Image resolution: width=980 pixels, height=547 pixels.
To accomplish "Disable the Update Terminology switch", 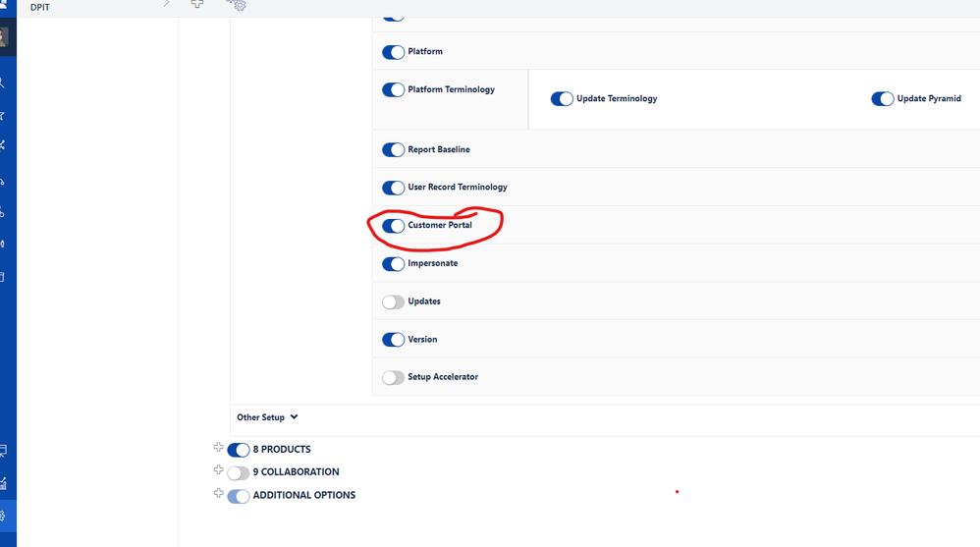I will 562,99.
